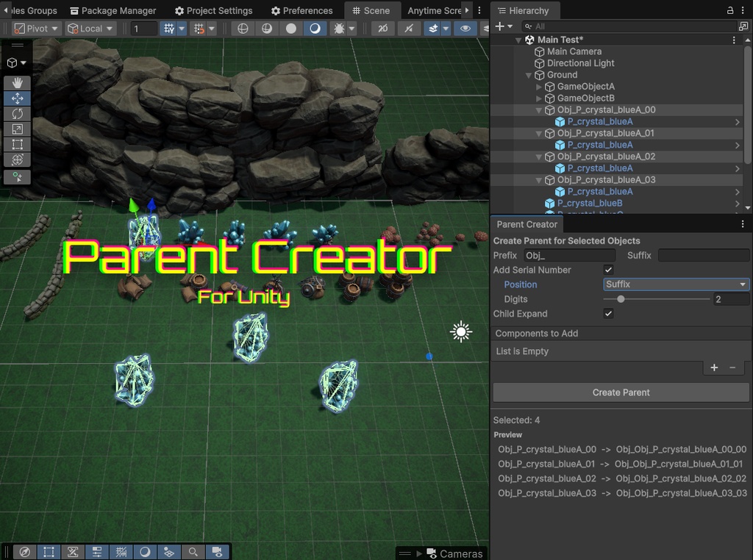The width and height of the screenshot is (753, 560).
Task: Open the scene view cube dropdown
Action: coord(17,63)
